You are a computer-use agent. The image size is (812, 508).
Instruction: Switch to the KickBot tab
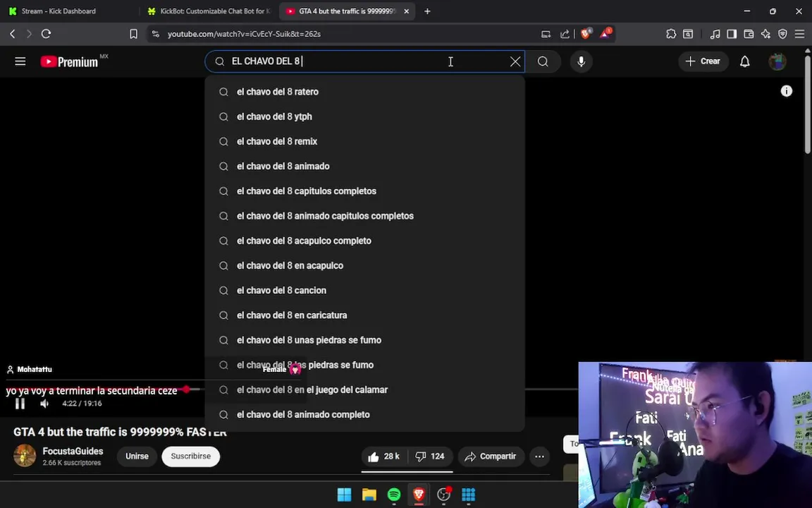pyautogui.click(x=210, y=11)
